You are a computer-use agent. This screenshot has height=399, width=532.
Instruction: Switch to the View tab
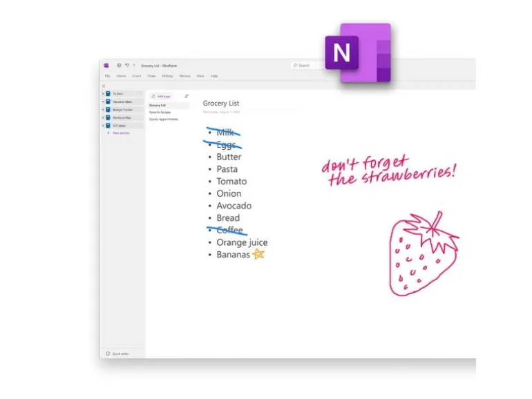[x=200, y=76]
